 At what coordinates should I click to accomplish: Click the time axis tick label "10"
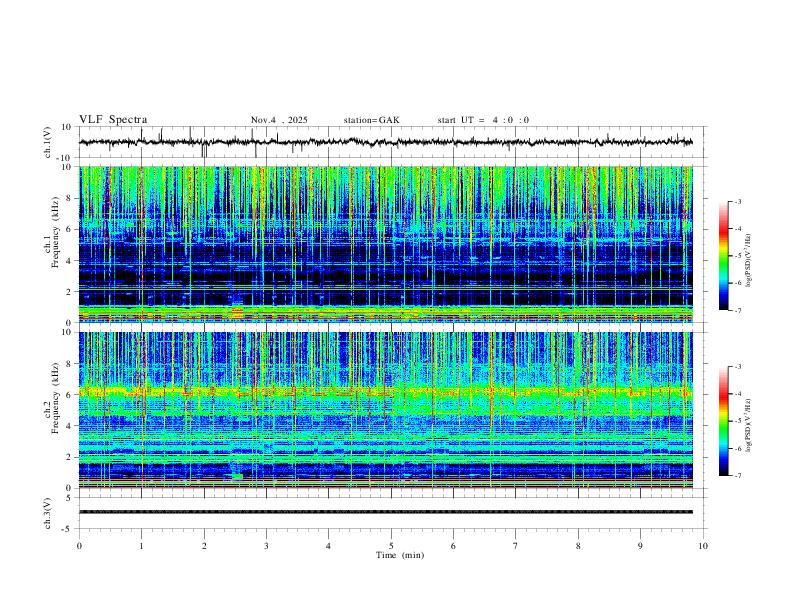(x=703, y=546)
